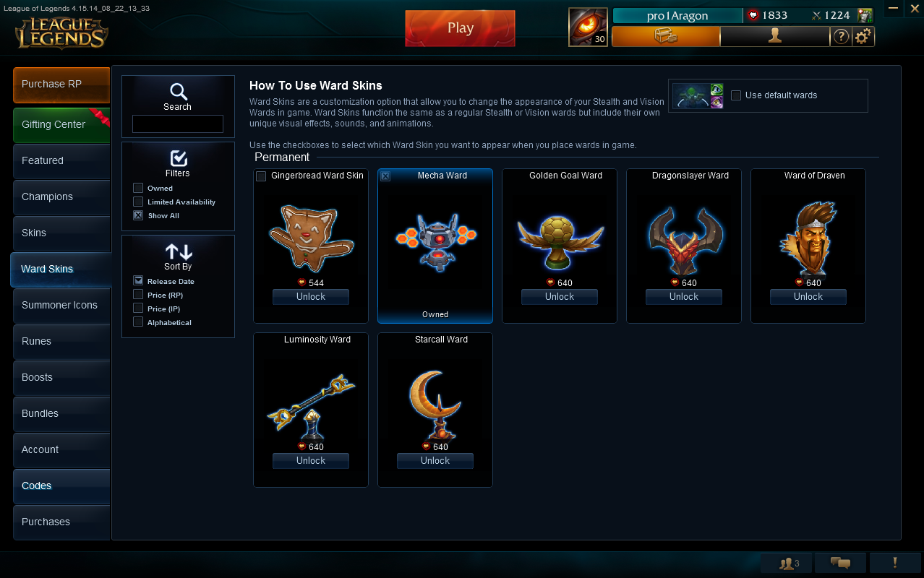Viewport: 924px width, 578px height.
Task: Sort ward skins Alphabetical
Action: coord(138,322)
